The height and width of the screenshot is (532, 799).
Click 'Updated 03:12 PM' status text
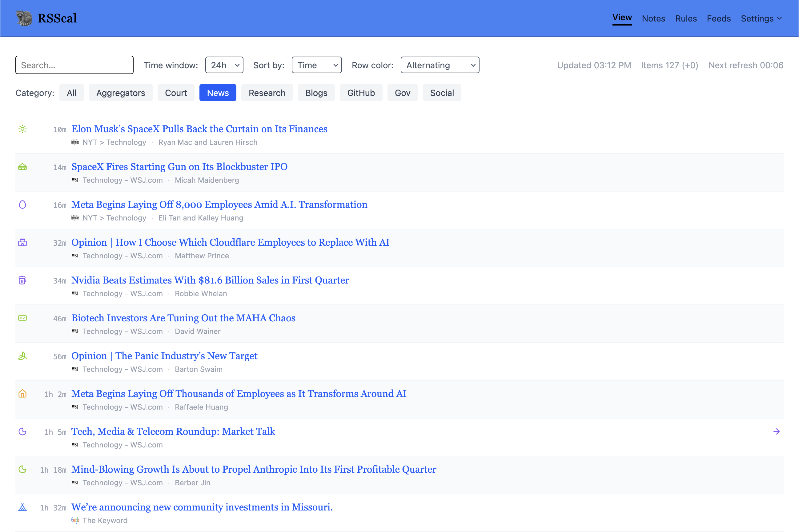coord(594,65)
